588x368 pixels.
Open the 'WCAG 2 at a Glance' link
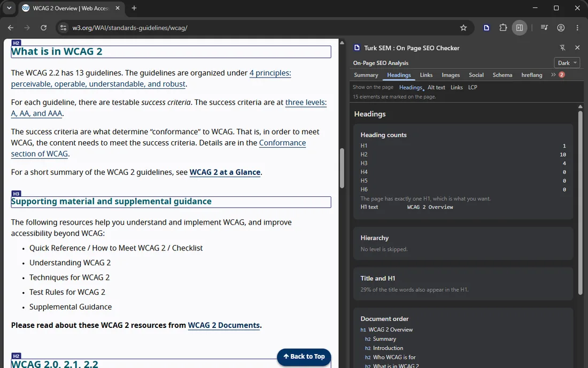225,172
